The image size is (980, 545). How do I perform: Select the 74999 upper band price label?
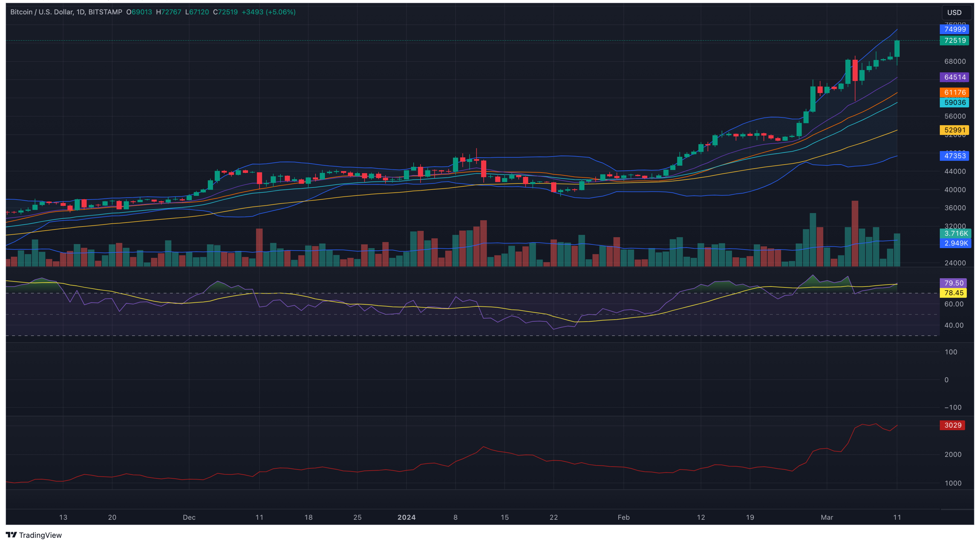[x=955, y=29]
